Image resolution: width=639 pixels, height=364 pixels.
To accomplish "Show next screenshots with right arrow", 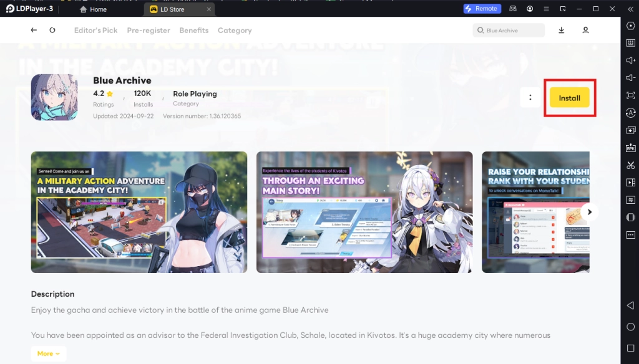I will (589, 212).
